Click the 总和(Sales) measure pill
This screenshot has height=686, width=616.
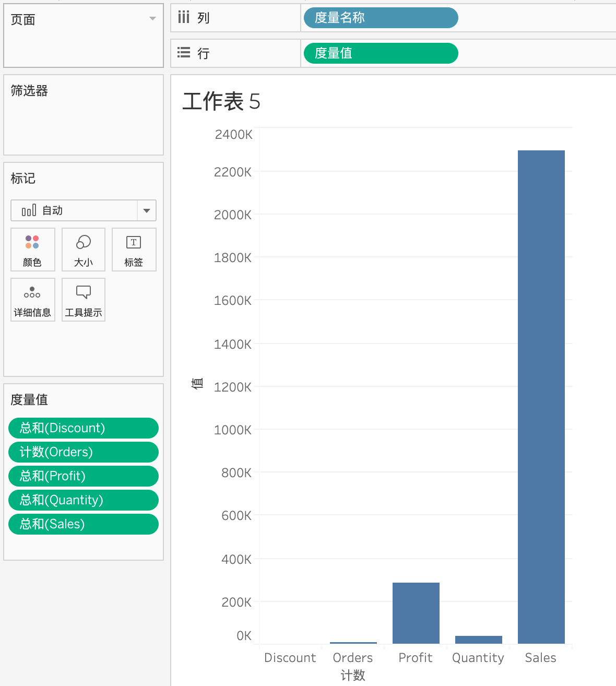pyautogui.click(x=83, y=524)
